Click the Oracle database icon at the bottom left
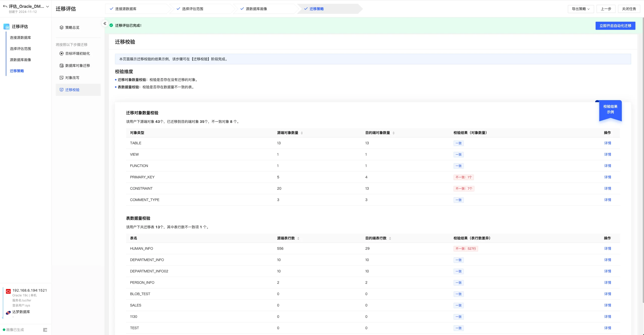Image resolution: width=644 pixels, height=335 pixels. 8,291
